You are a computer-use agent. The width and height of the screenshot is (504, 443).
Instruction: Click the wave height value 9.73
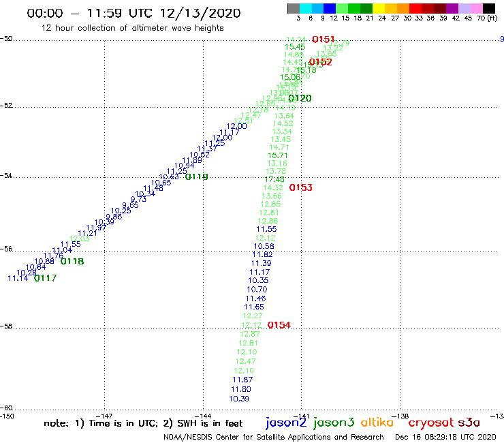point(138,200)
